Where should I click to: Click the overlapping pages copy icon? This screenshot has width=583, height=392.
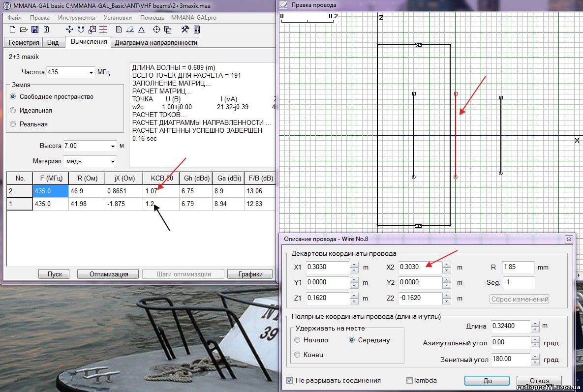pyautogui.click(x=168, y=30)
